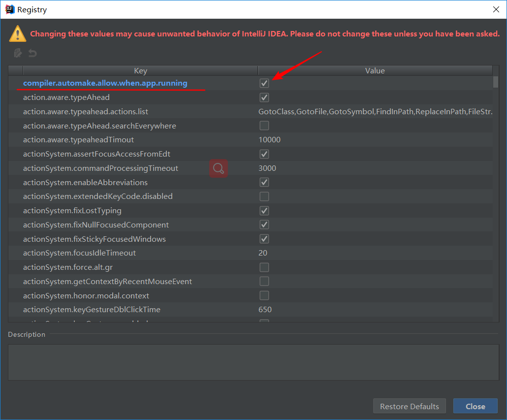Select actionSystem.commandProcessingTimeout key
Screen dimensions: 507x420
(x=100, y=168)
